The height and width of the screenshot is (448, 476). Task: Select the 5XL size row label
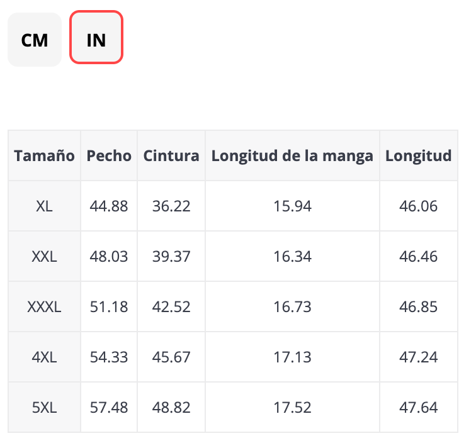coord(44,407)
